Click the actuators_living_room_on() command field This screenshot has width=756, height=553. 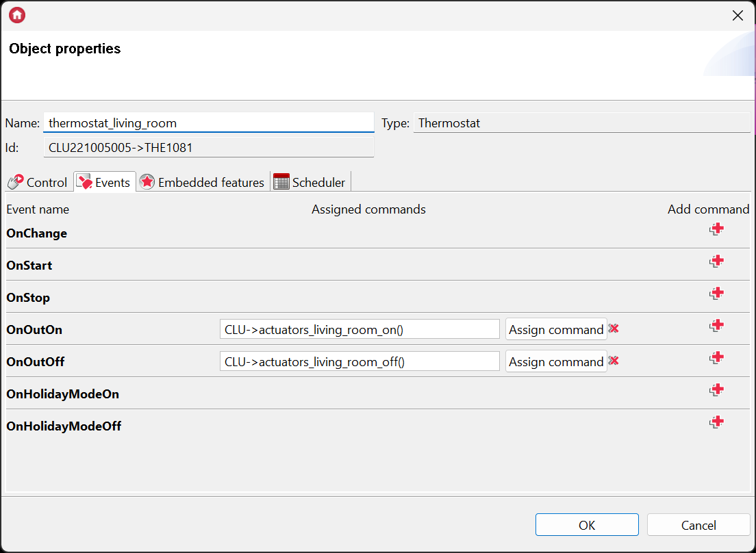[360, 329]
